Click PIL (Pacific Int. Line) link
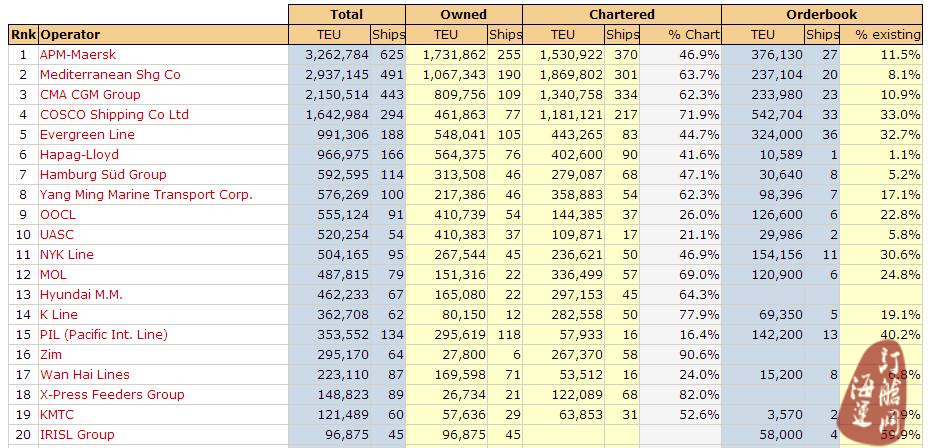This screenshot has height=448, width=934. (x=104, y=334)
